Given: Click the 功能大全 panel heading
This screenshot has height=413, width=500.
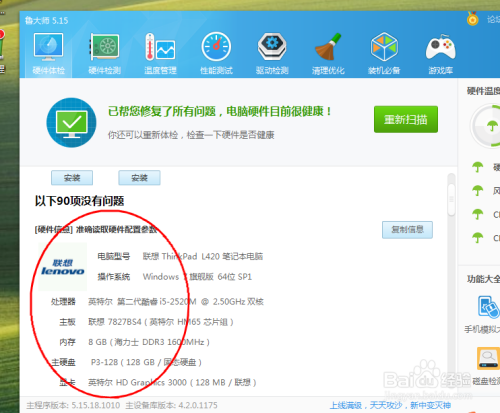Looking at the screenshot, I should pyautogui.click(x=483, y=279).
